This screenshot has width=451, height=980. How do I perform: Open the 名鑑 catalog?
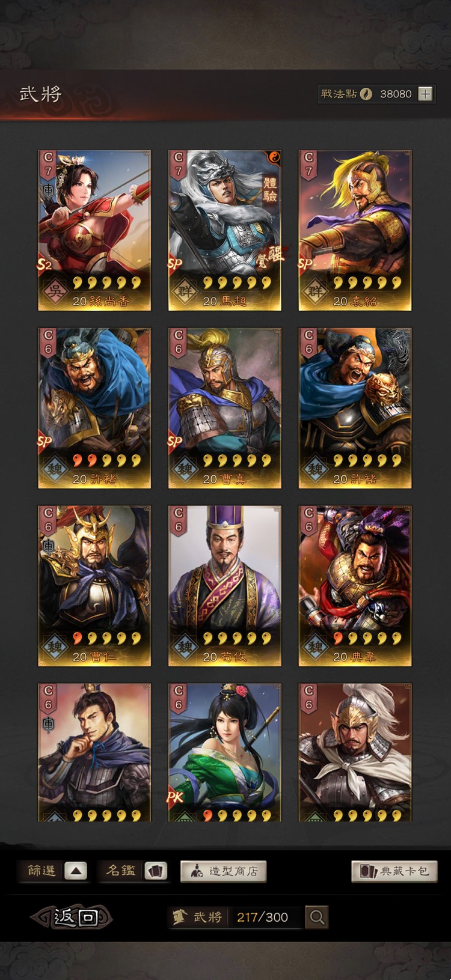click(121, 871)
